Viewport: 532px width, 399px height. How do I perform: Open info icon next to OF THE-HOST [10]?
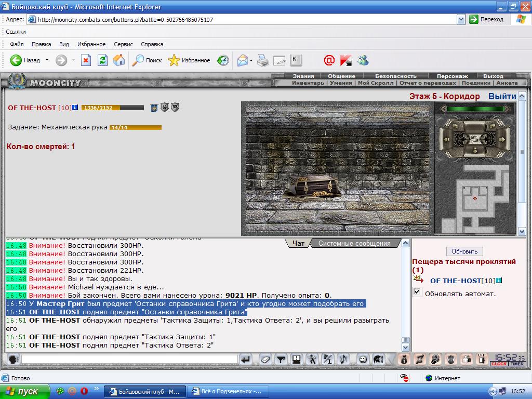pyautogui.click(x=75, y=108)
